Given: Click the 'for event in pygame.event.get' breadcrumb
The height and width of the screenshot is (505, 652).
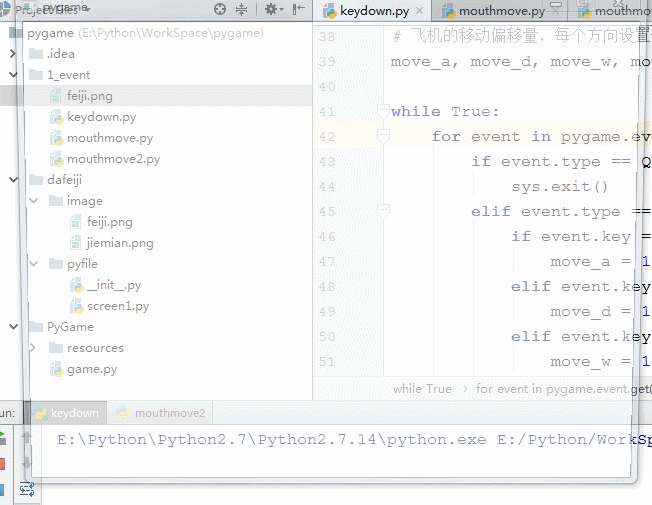Looking at the screenshot, I should 564,389.
